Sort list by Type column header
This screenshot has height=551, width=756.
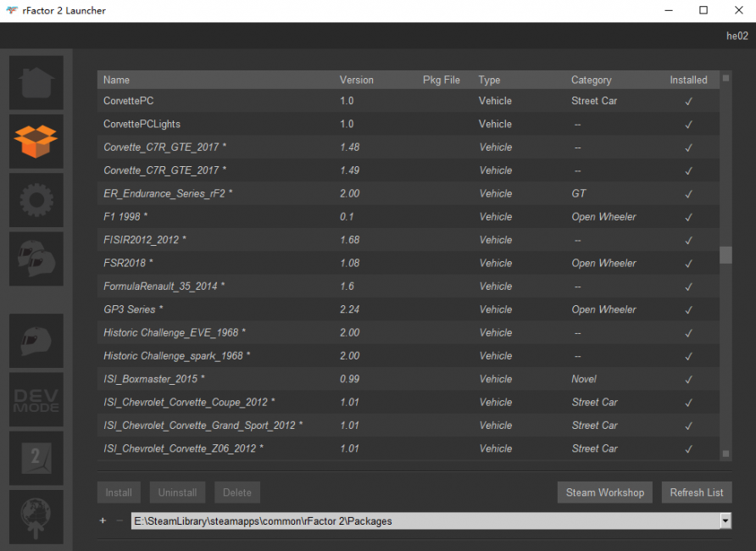point(489,80)
